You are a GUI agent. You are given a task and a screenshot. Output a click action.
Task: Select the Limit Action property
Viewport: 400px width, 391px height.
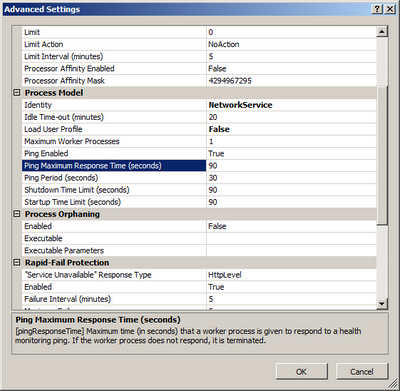(114, 44)
